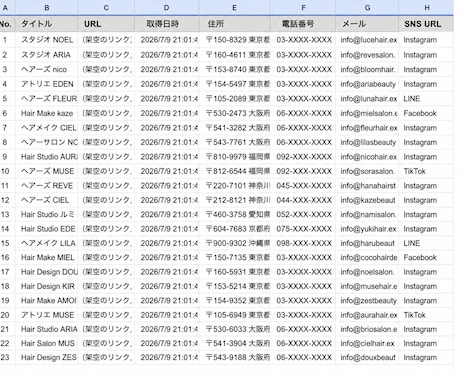The width and height of the screenshot is (460, 380).
Task: Select email cell info@zestbeauty
Action: 367,301
